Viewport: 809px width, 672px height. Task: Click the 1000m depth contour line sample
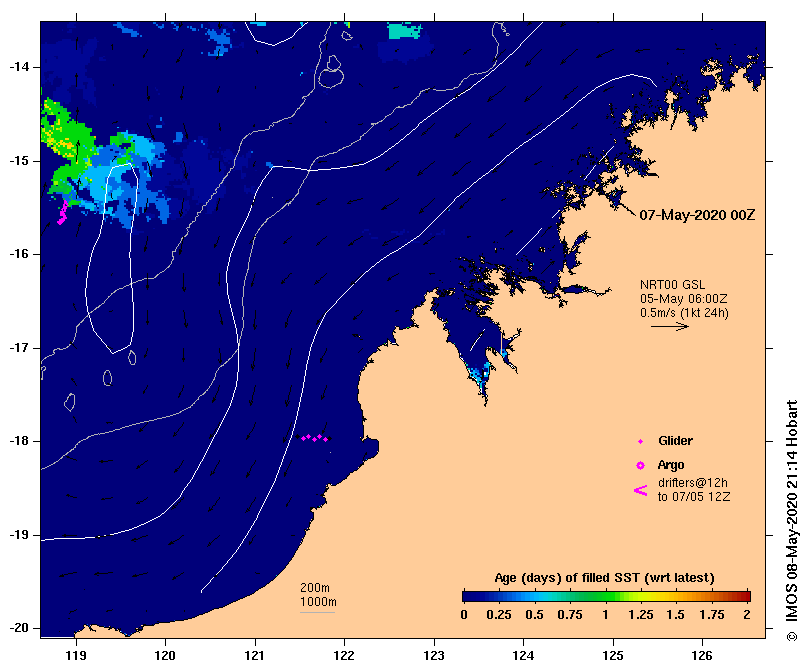coord(317,613)
